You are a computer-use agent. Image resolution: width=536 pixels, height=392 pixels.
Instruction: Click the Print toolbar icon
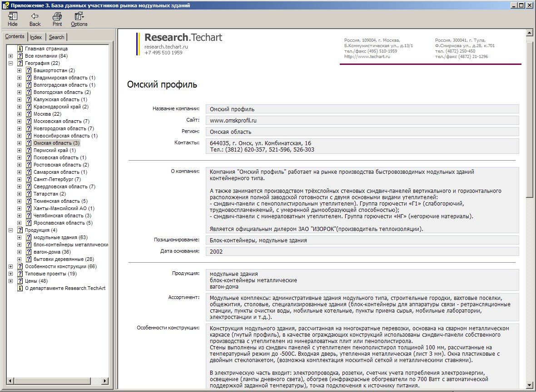(x=57, y=16)
